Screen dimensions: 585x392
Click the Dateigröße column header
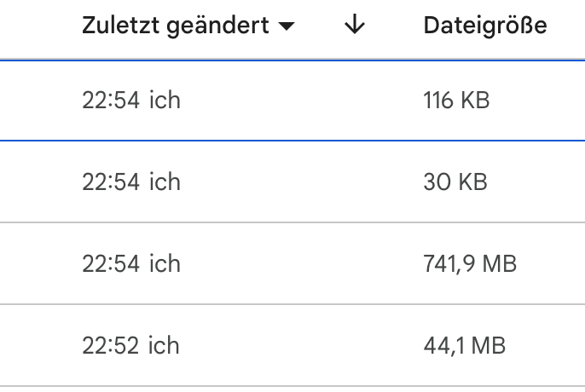(x=484, y=26)
